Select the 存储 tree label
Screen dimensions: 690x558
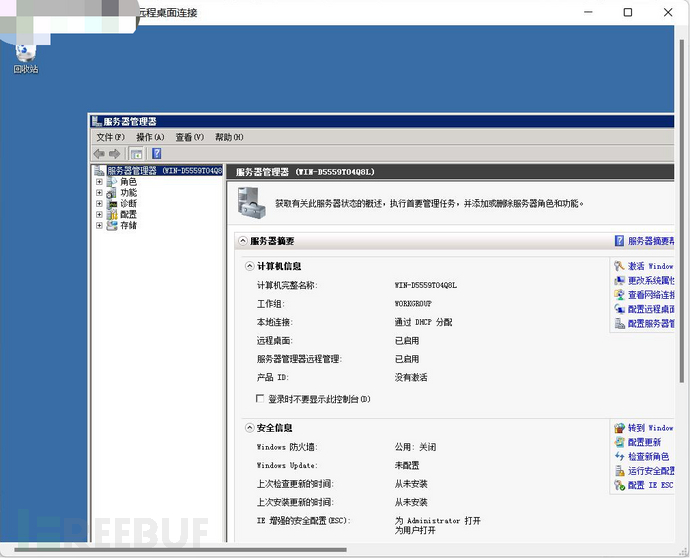pos(128,226)
